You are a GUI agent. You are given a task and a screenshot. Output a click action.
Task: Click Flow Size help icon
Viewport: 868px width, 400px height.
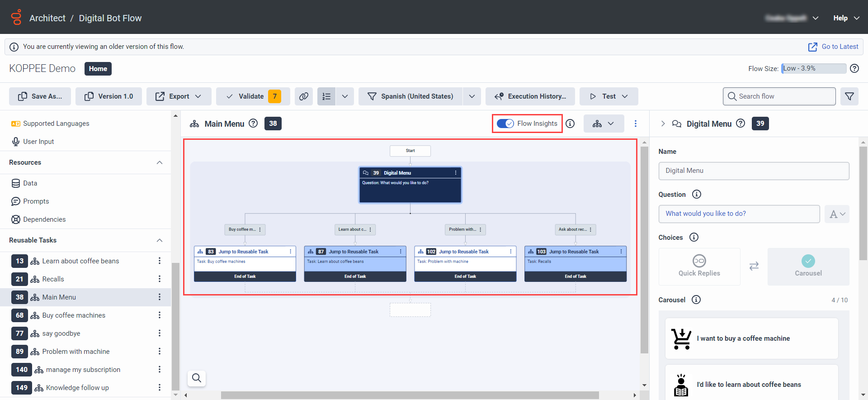(854, 68)
